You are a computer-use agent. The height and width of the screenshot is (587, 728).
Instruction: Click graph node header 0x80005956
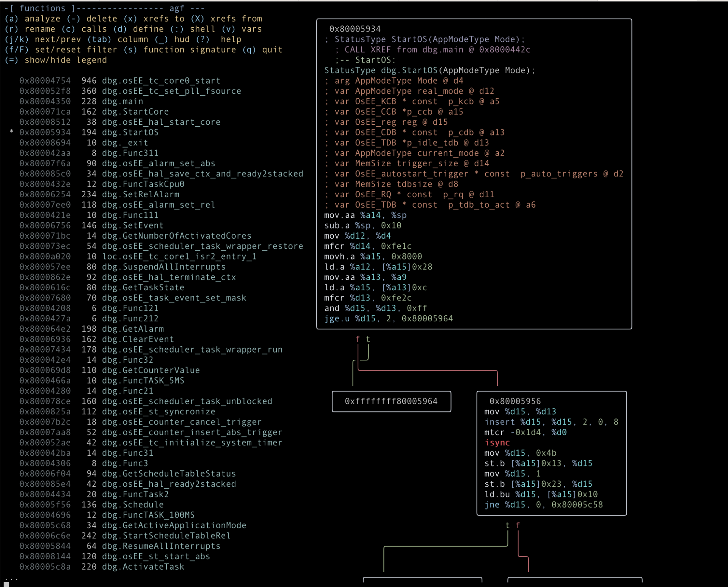[515, 401]
